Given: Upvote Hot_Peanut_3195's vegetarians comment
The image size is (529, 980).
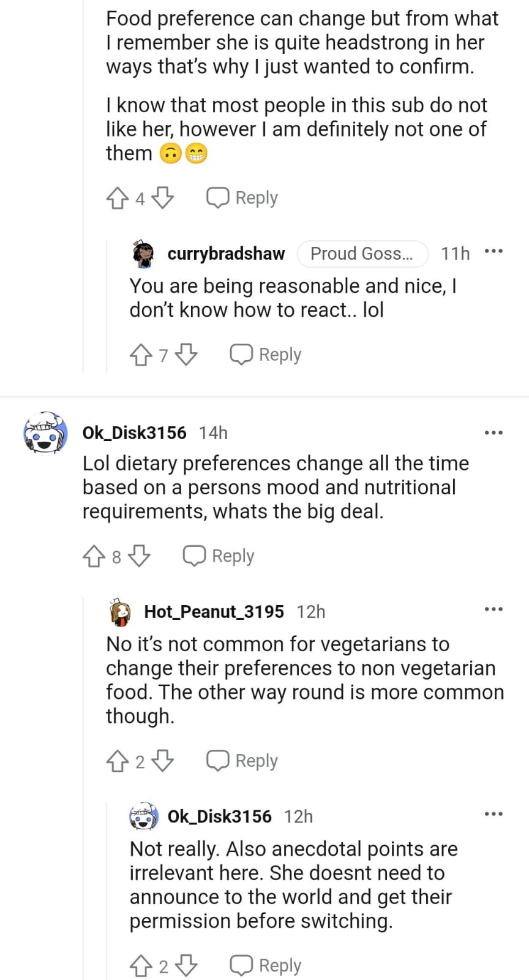Looking at the screenshot, I should pos(117,761).
